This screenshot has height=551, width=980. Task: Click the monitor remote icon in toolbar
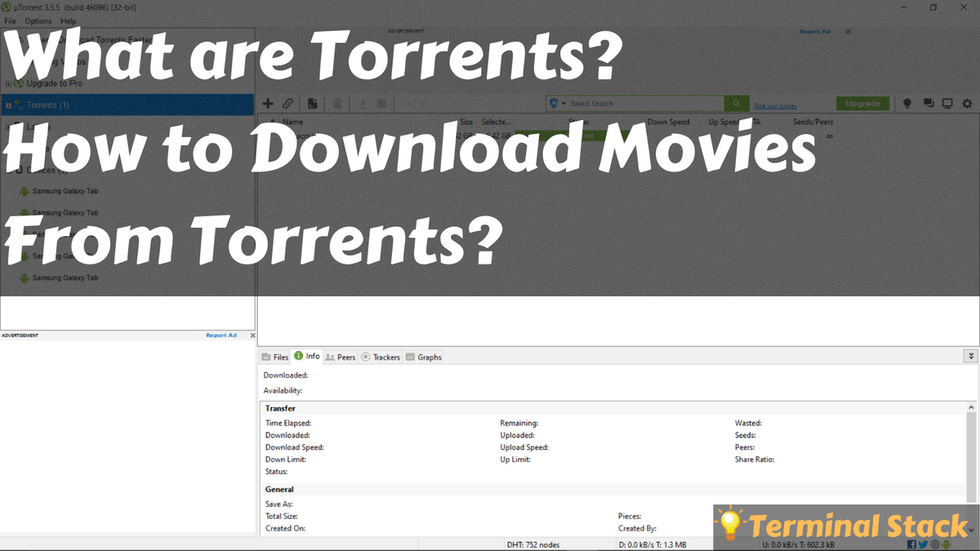point(947,104)
